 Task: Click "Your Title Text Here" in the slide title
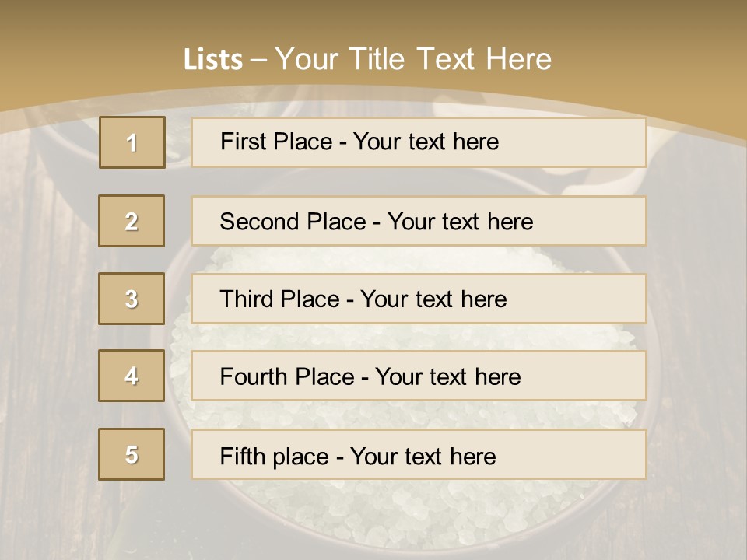(413, 59)
